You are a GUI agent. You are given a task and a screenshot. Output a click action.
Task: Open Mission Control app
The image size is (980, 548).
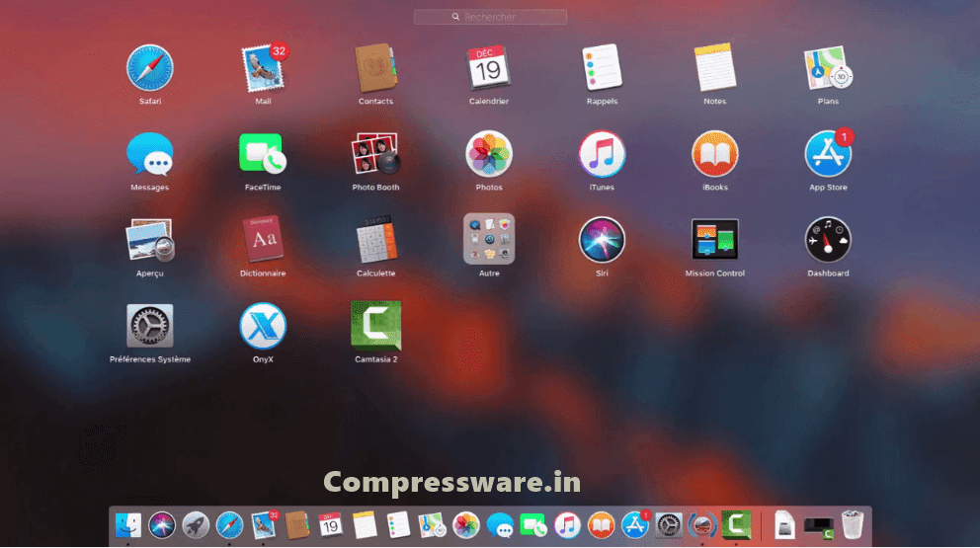pos(715,239)
